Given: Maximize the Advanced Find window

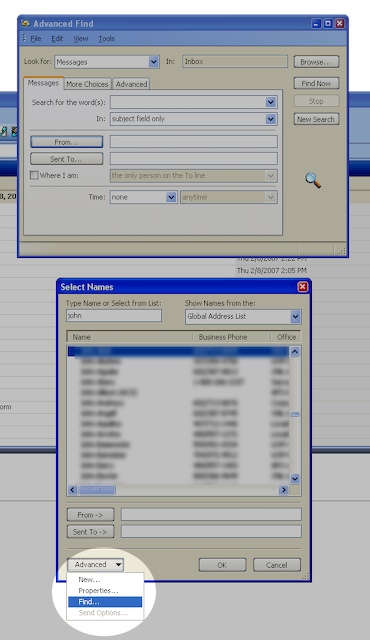Looking at the screenshot, I should coord(328,24).
